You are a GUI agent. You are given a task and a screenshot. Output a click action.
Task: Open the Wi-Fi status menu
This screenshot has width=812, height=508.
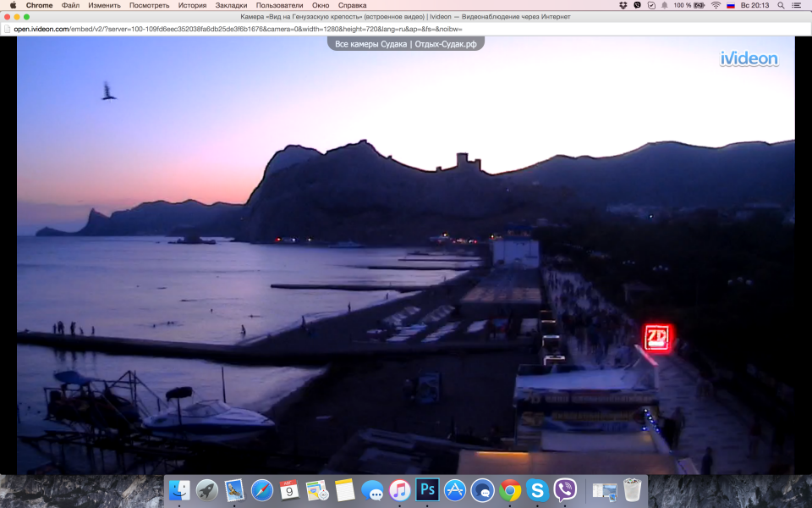pos(716,5)
